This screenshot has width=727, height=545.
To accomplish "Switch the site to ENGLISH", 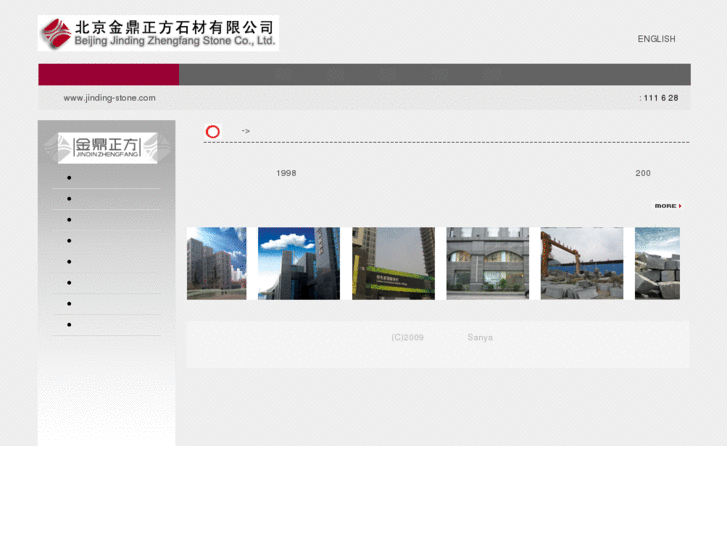I will pyautogui.click(x=656, y=39).
